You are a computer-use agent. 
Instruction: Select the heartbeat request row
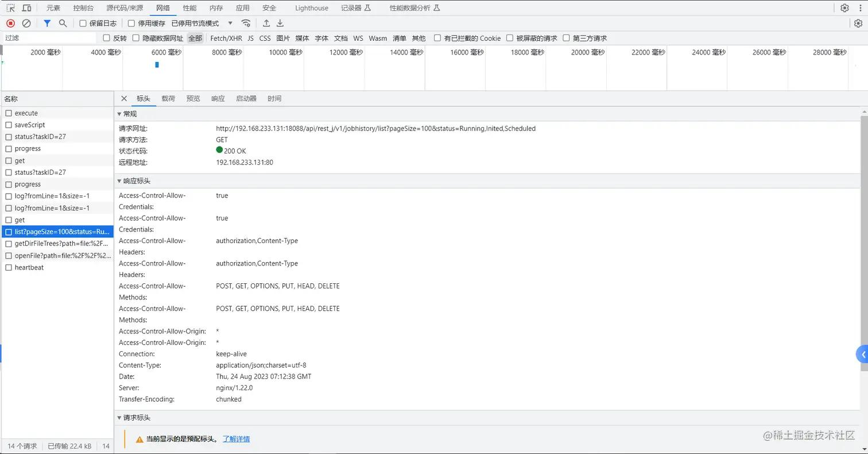coord(57,267)
